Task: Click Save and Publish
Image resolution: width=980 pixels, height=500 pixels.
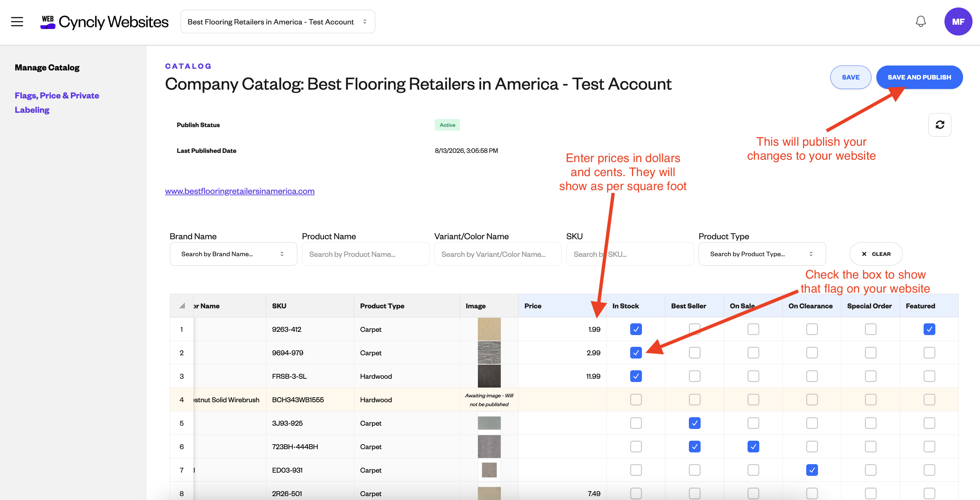Action: point(919,77)
